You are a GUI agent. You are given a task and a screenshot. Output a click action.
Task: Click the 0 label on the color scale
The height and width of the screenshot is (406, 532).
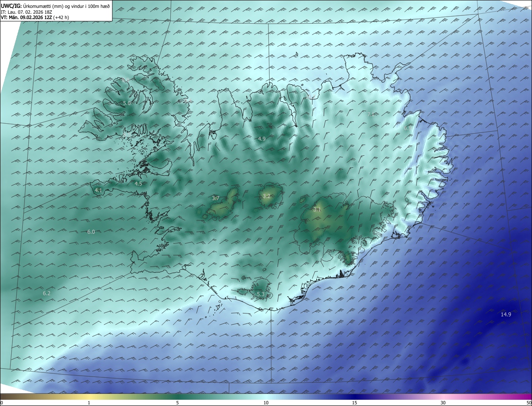[x=2, y=403]
